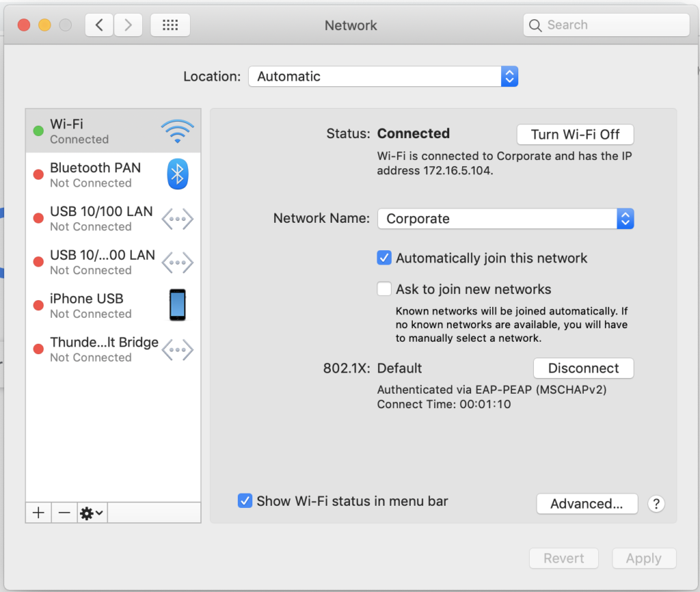Viewport: 700px width, 592px height.
Task: Click the magnifying glass search icon
Action: pos(535,25)
